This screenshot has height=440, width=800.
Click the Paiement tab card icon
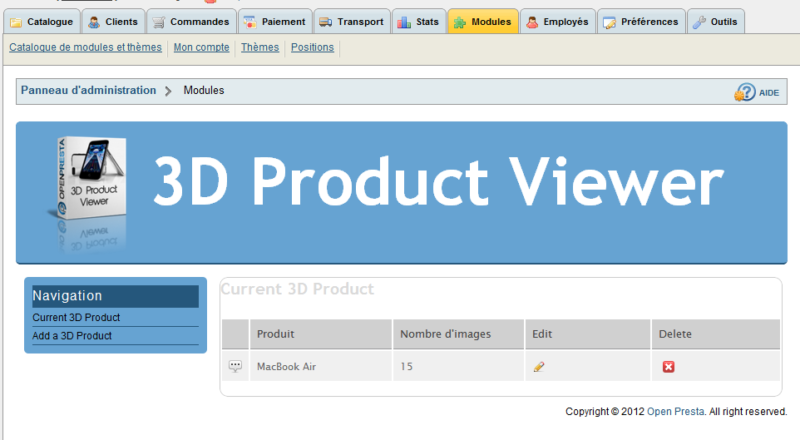[250, 22]
